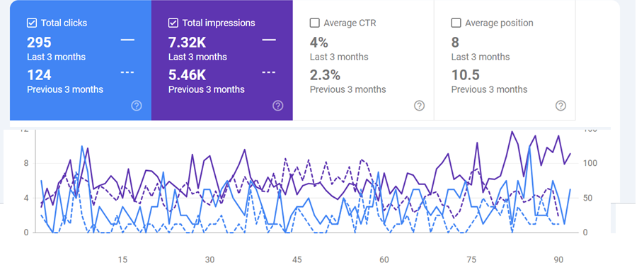Click the 295 total clicks value
Image resolution: width=644 pixels, height=268 pixels.
(x=39, y=43)
